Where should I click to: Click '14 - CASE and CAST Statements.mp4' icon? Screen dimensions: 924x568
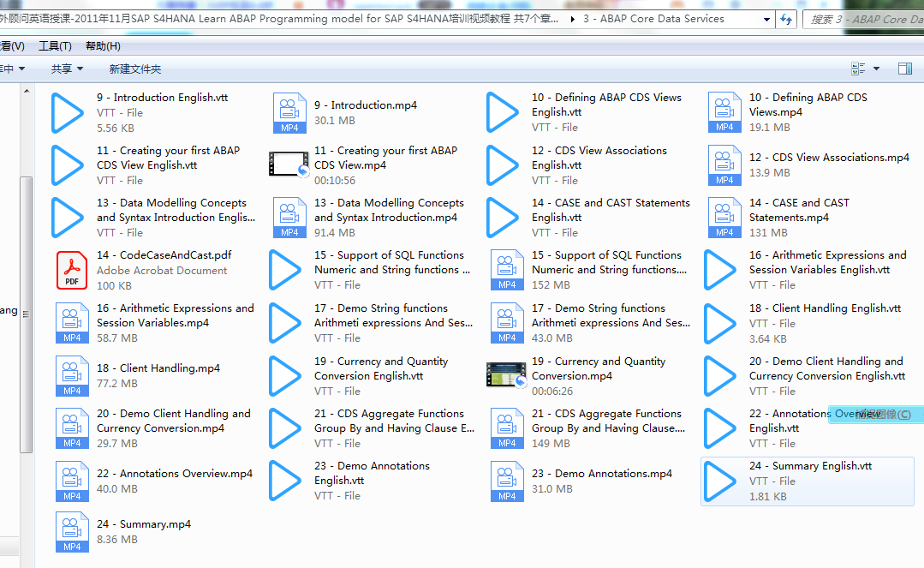(724, 218)
